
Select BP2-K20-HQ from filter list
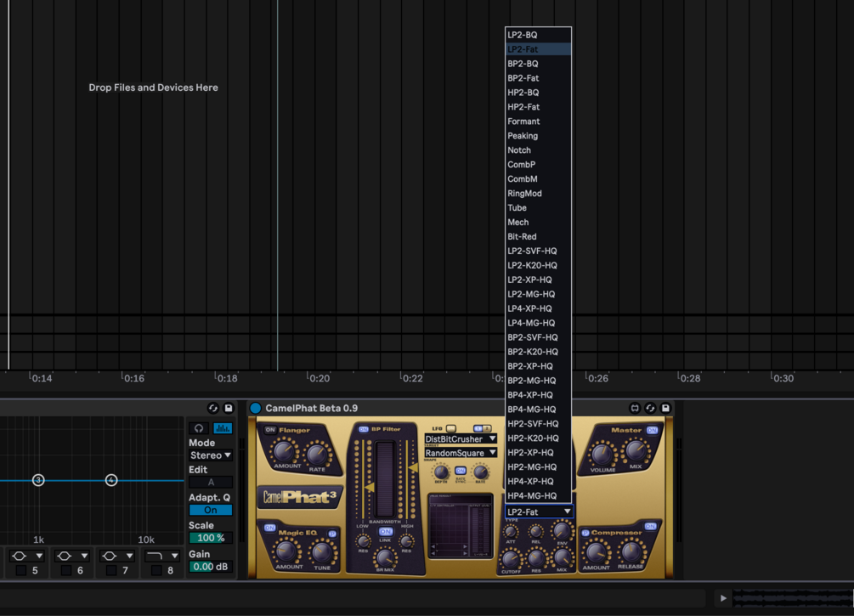tap(538, 352)
